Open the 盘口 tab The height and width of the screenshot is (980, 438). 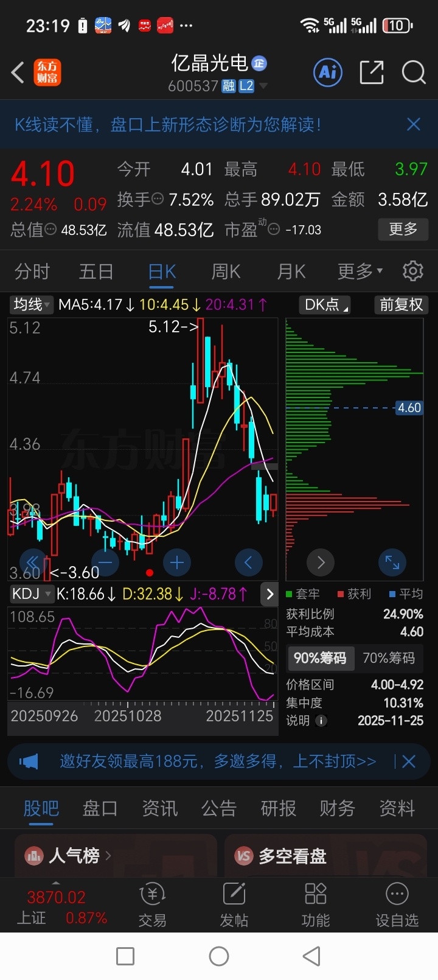click(x=100, y=808)
